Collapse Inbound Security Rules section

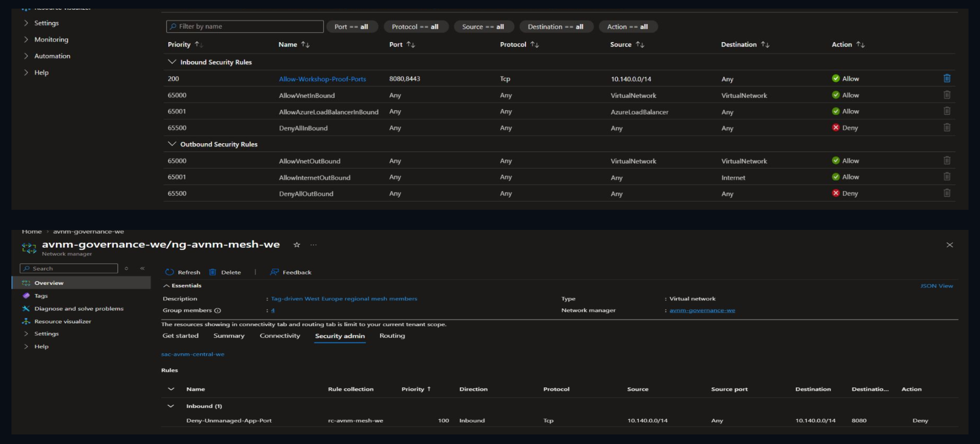(x=172, y=62)
